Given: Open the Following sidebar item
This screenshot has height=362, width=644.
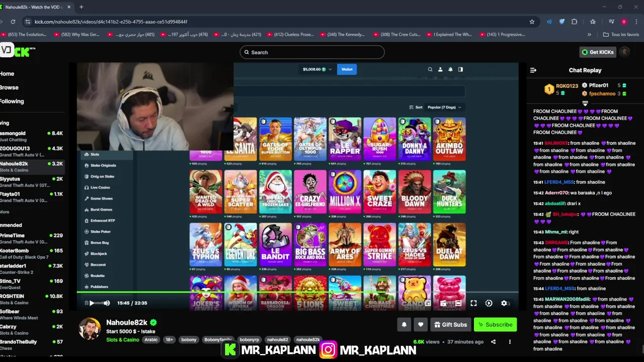Looking at the screenshot, I should pyautogui.click(x=12, y=101).
